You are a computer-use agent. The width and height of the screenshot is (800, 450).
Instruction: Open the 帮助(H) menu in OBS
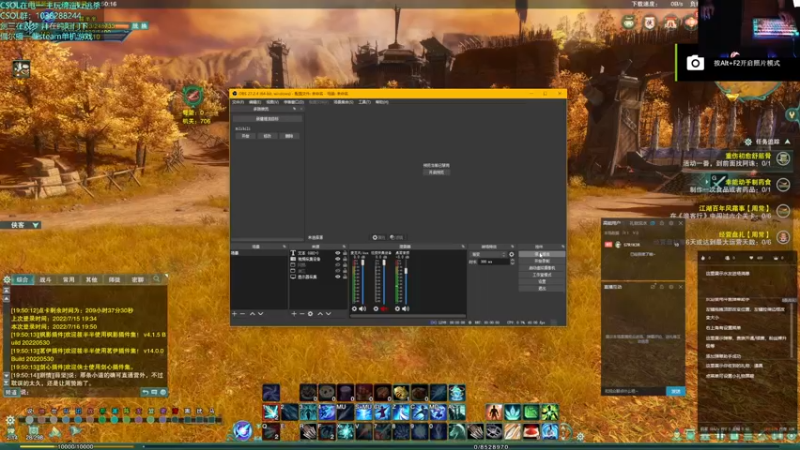[382, 102]
